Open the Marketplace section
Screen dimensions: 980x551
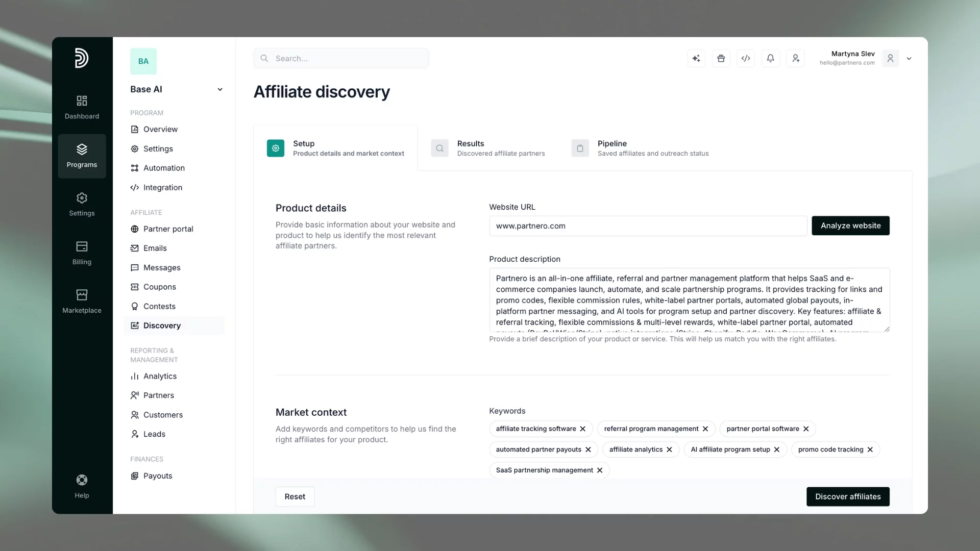[x=82, y=302]
